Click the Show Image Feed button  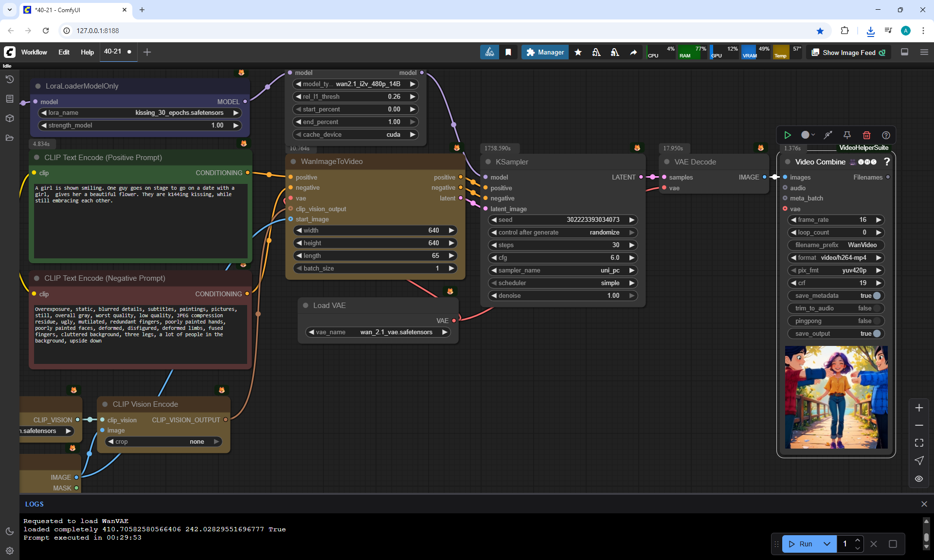848,53
